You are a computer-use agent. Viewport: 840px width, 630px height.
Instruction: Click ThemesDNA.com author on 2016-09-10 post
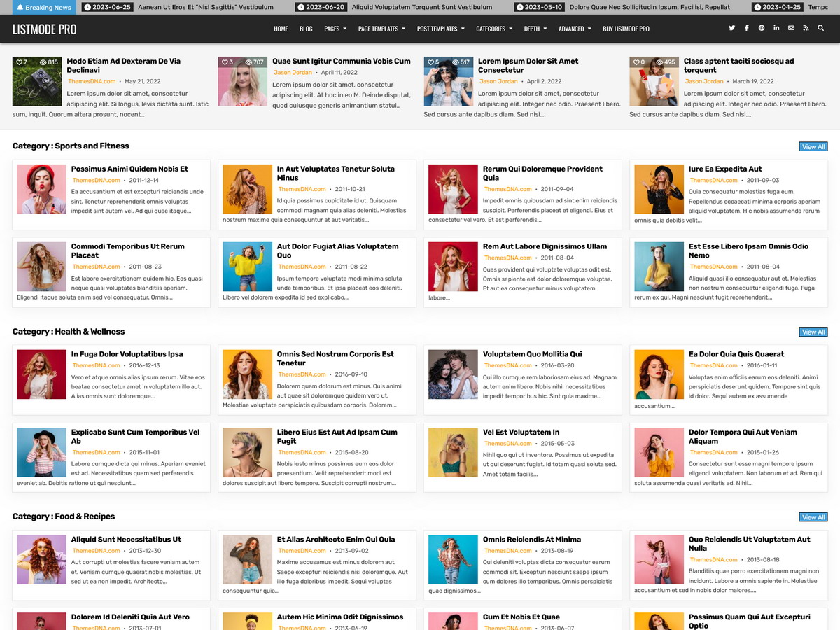302,374
